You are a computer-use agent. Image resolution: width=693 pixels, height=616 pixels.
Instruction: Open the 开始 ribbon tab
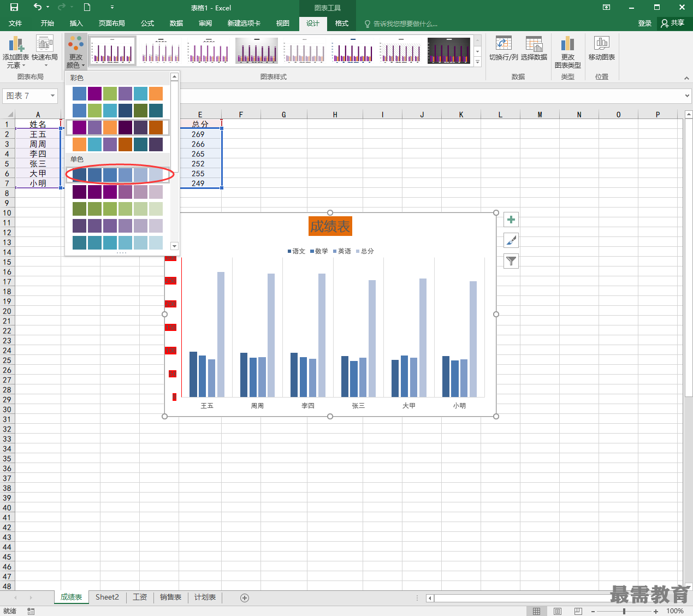48,23
